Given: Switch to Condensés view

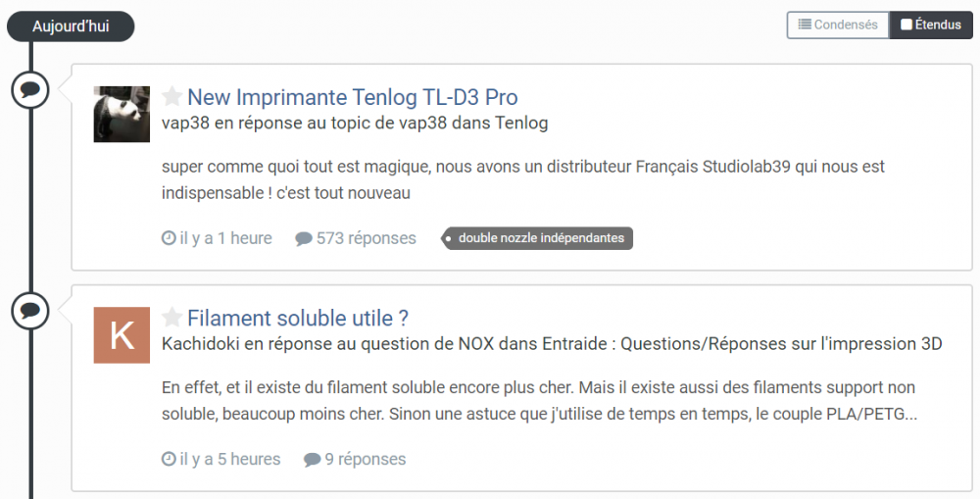Looking at the screenshot, I should pos(838,25).
